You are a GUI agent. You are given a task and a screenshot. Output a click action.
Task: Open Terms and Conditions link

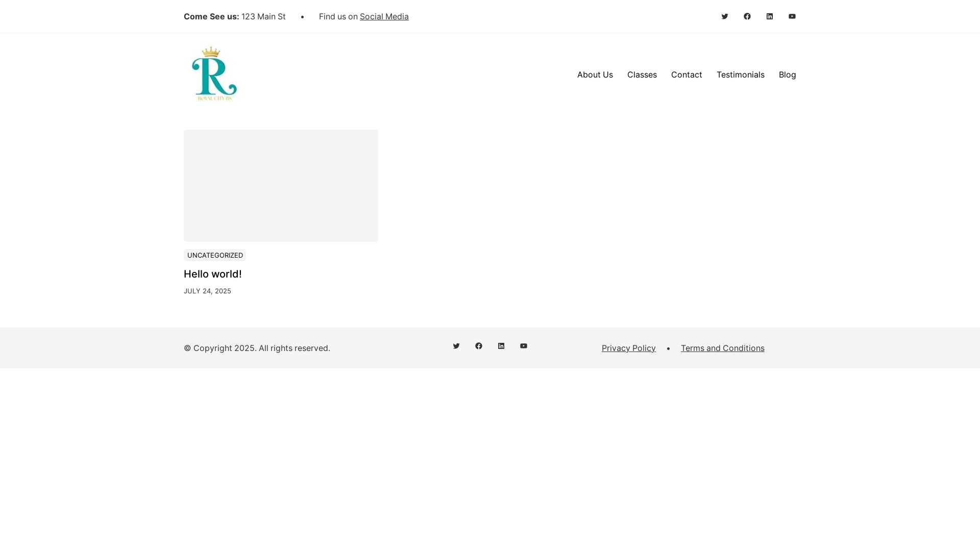click(723, 348)
